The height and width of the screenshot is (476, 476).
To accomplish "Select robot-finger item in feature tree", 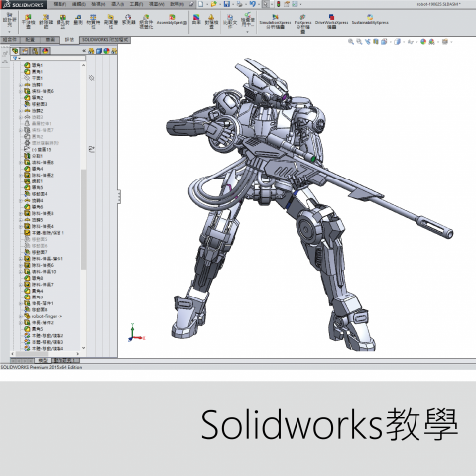I will [44, 316].
